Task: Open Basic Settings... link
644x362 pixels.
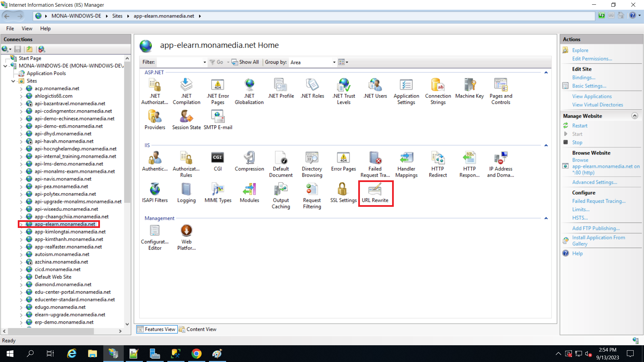Action: (589, 86)
